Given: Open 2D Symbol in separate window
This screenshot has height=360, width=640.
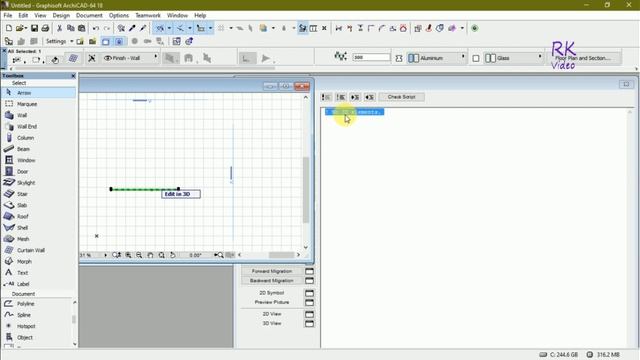Looking at the screenshot, I should pyautogui.click(x=309, y=293).
